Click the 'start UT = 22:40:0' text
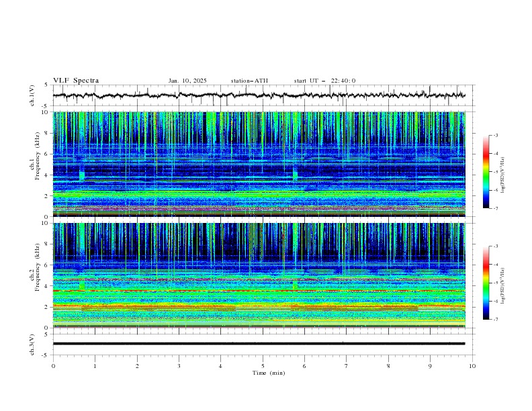532x411 pixels. [324, 81]
